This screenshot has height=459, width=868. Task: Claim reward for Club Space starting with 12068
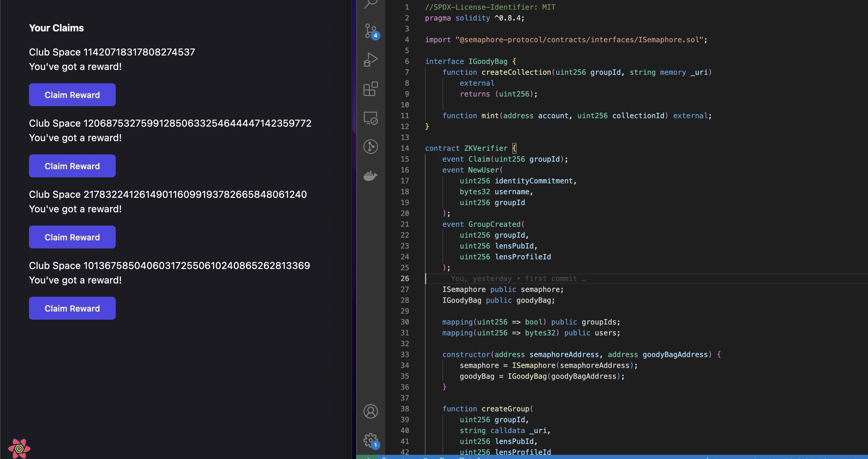[x=72, y=166]
